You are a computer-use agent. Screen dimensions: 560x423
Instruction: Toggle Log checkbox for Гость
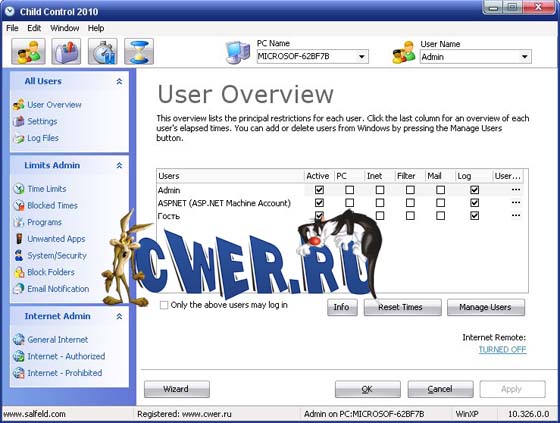point(474,215)
